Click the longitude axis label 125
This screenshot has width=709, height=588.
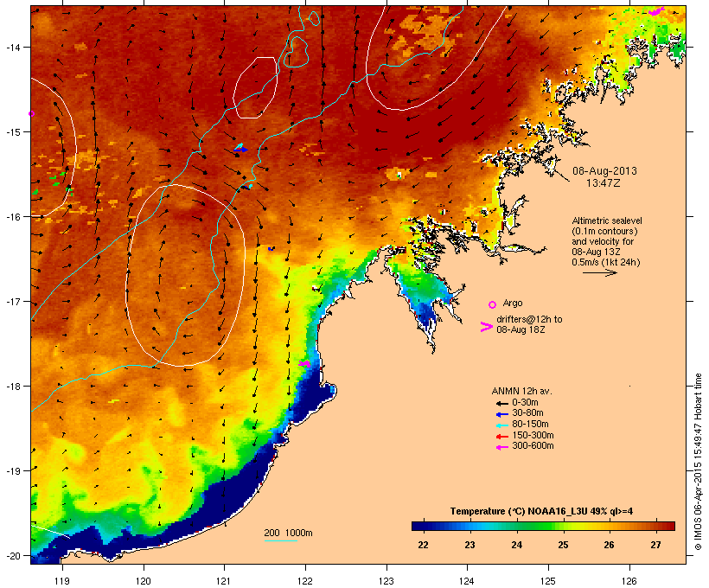point(548,581)
